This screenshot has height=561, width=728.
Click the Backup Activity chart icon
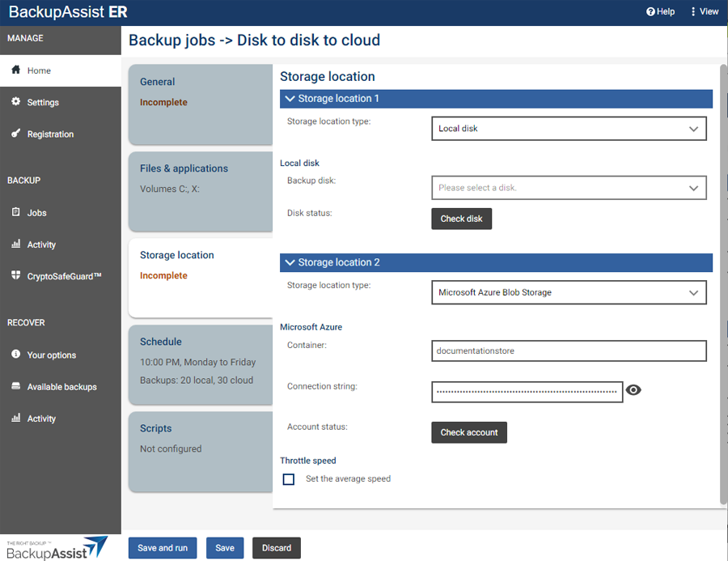tap(16, 244)
